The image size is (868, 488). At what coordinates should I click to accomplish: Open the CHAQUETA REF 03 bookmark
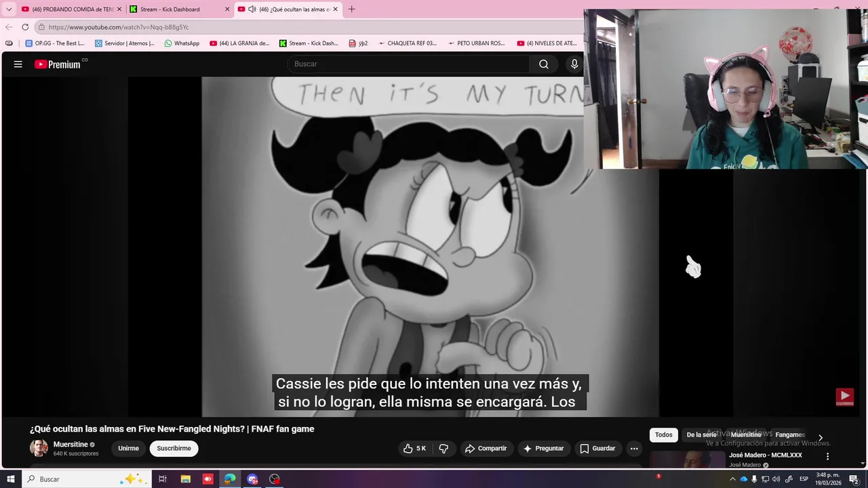pyautogui.click(x=408, y=43)
